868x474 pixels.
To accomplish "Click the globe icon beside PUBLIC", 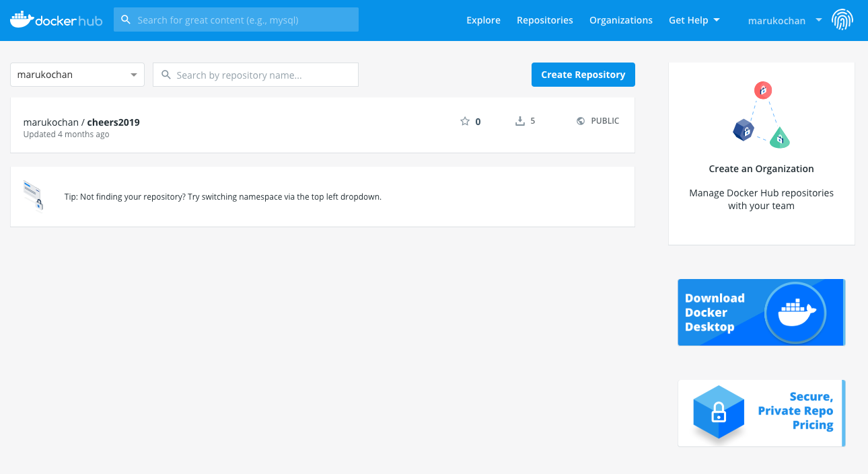I will (581, 122).
